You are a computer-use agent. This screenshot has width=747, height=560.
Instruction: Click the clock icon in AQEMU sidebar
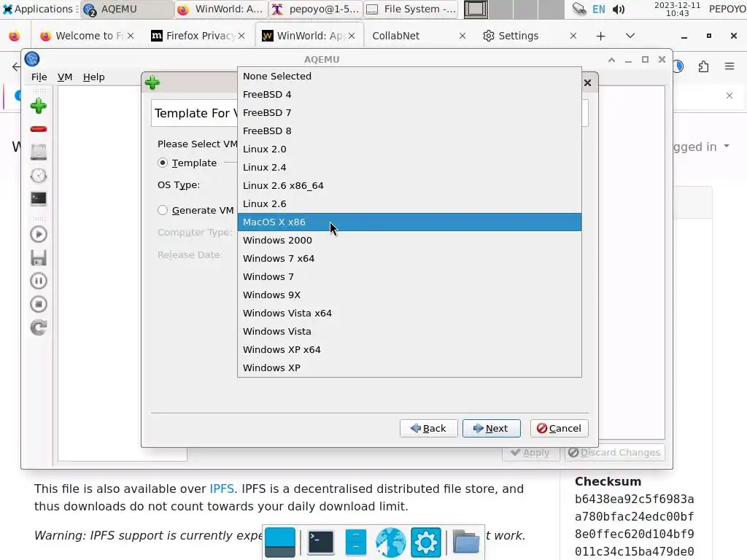point(39,176)
